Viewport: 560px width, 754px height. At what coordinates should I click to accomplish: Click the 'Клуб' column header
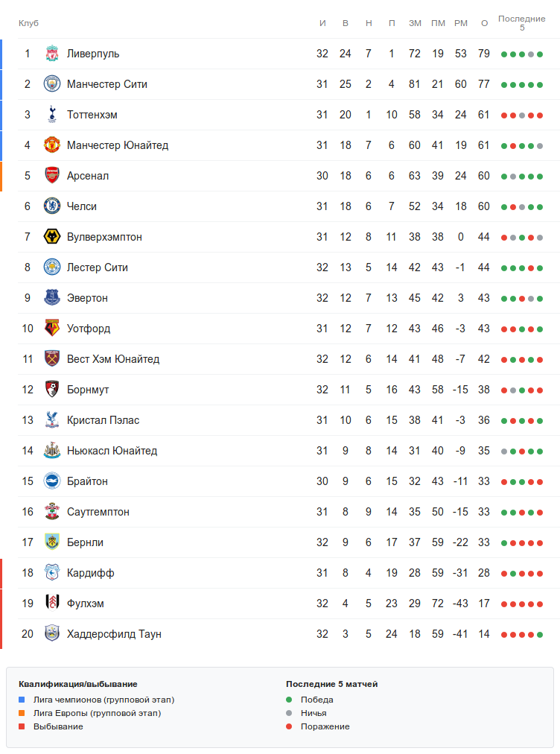(x=28, y=23)
